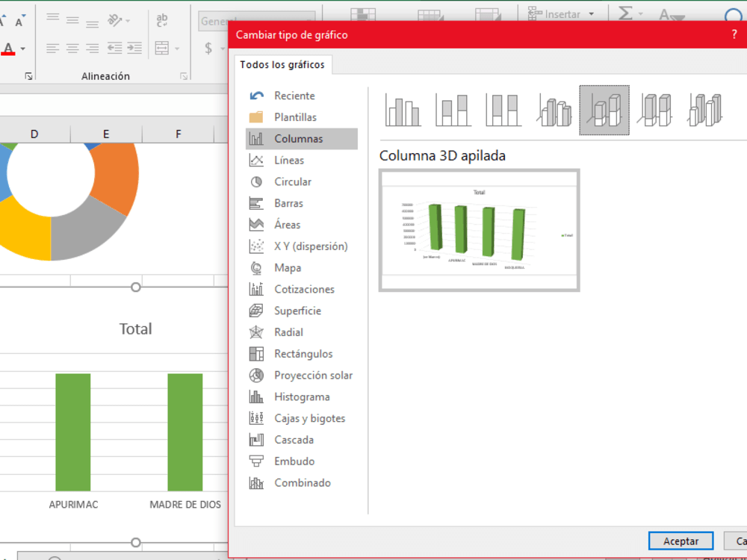The width and height of the screenshot is (747, 560).
Task: Click the text orientation icon
Action: (115, 19)
